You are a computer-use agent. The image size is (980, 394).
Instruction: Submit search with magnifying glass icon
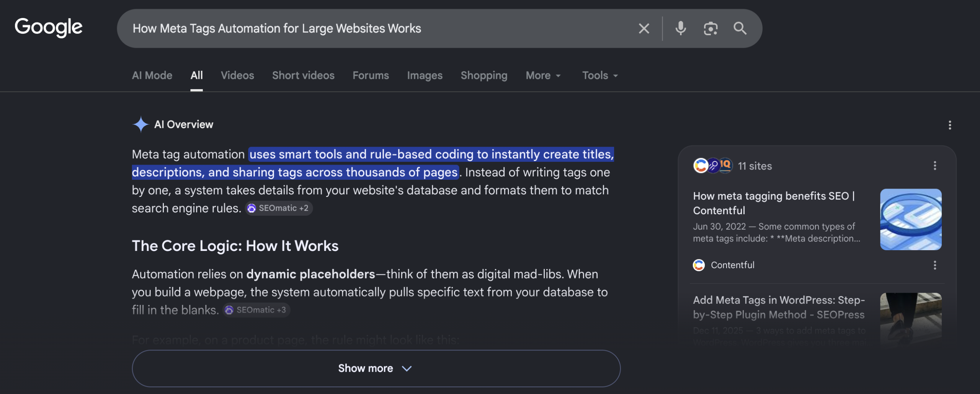click(x=740, y=28)
